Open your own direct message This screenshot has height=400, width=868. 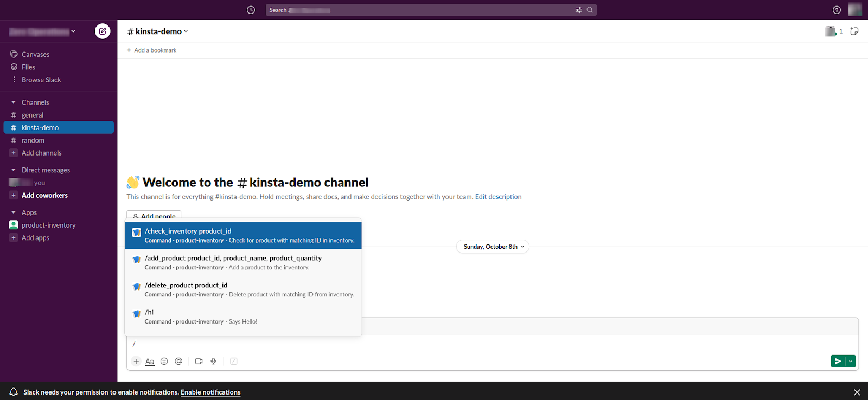[27, 183]
